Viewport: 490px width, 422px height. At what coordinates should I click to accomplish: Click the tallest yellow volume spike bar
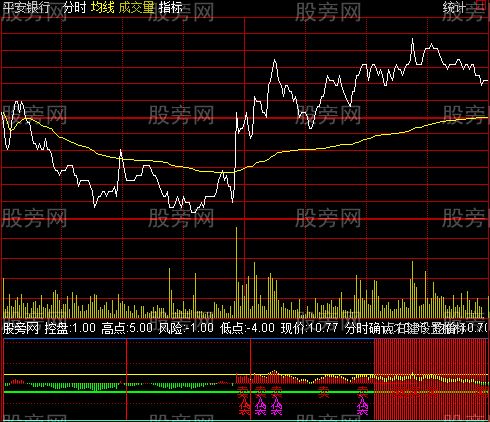click(236, 272)
